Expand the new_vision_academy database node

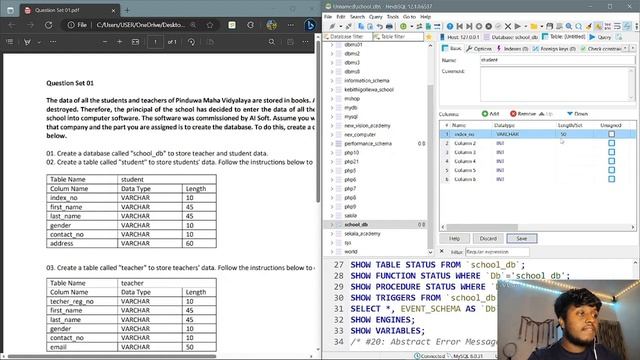click(x=332, y=125)
